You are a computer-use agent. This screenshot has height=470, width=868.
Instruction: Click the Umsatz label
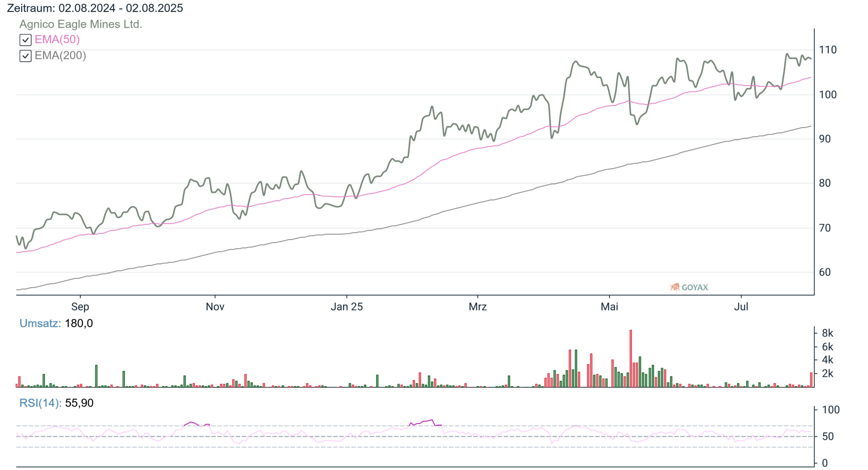tap(40, 323)
